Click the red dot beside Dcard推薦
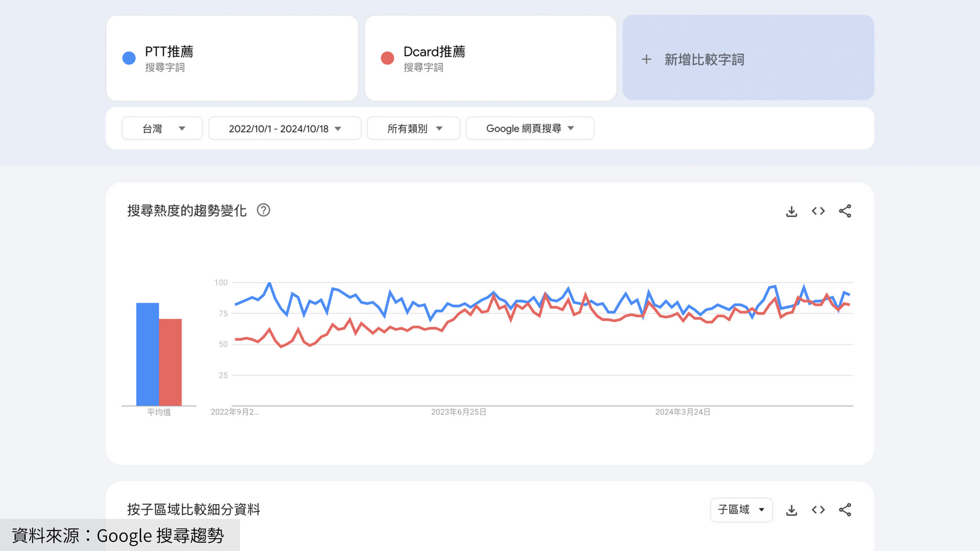Image resolution: width=980 pixels, height=551 pixels. click(387, 58)
